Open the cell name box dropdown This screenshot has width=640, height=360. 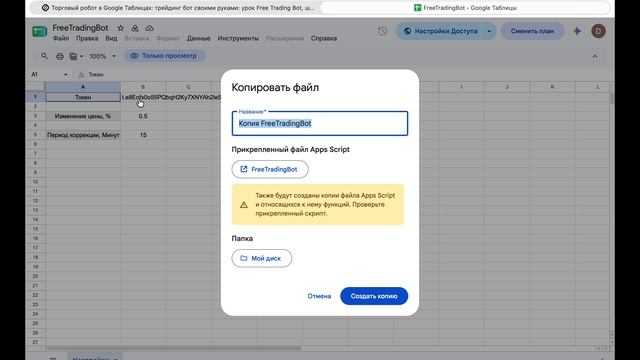[x=65, y=75]
